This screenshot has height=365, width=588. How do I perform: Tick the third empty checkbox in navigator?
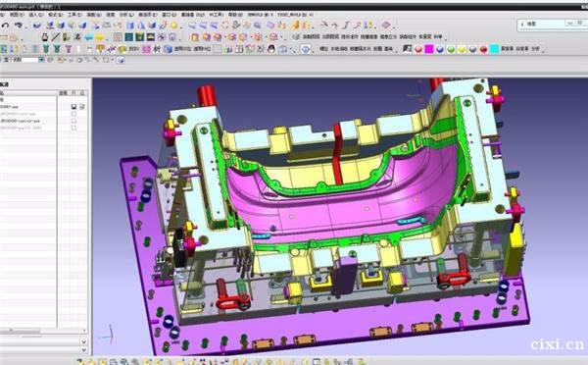73,128
